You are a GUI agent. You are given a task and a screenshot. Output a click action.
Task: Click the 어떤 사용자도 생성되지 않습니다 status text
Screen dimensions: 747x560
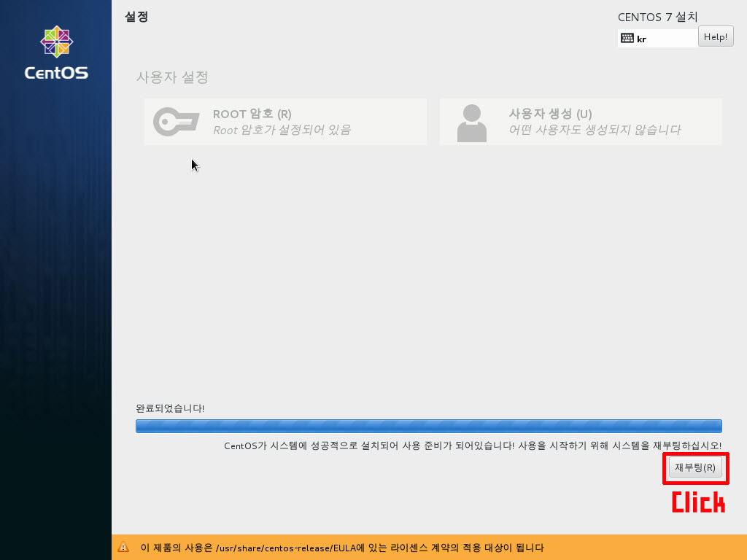(595, 130)
